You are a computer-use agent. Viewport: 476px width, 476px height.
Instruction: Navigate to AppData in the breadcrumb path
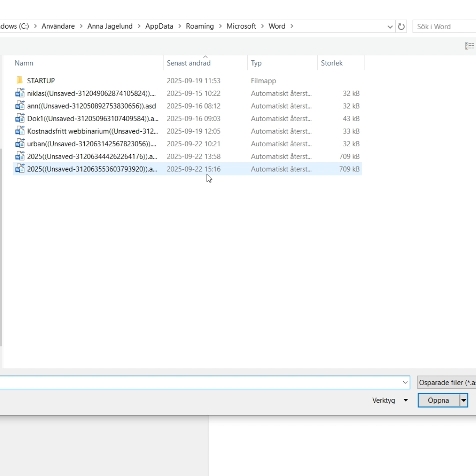[159, 26]
